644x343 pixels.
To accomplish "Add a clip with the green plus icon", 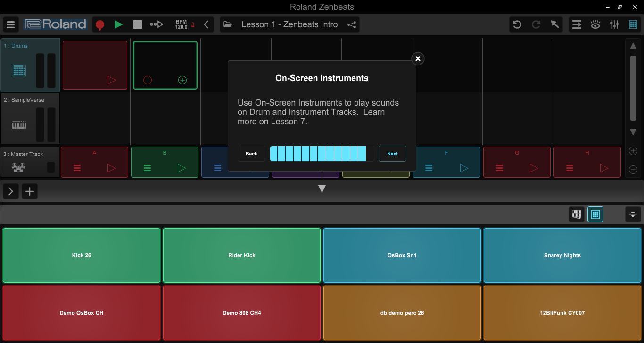I will (x=182, y=80).
